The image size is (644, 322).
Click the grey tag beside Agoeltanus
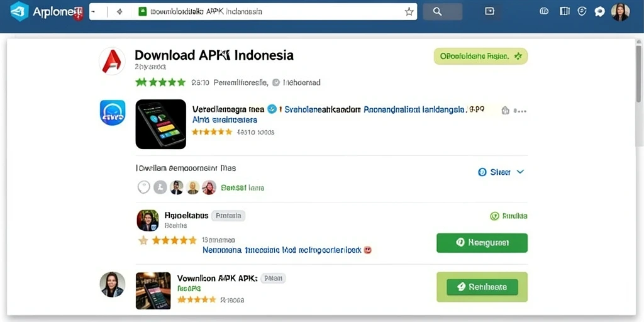click(x=228, y=216)
